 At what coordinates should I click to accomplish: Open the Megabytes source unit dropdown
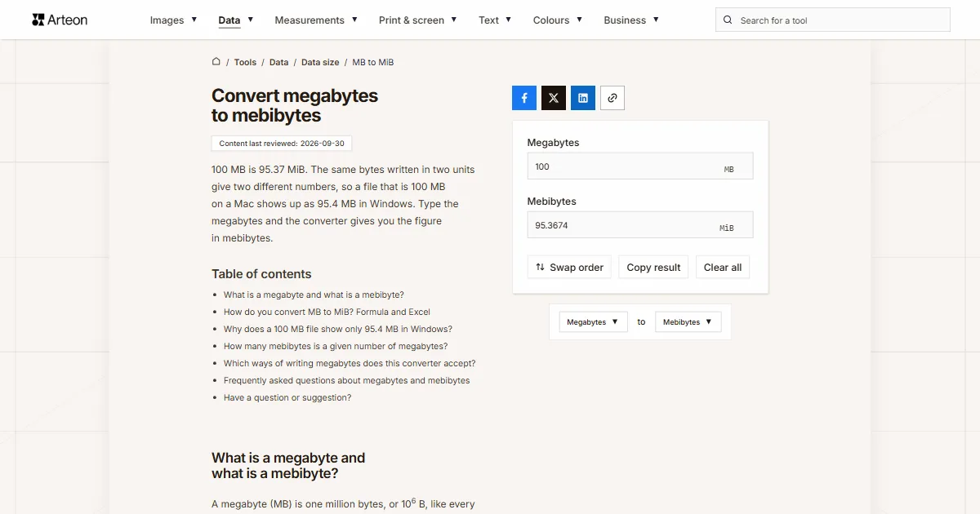click(593, 321)
